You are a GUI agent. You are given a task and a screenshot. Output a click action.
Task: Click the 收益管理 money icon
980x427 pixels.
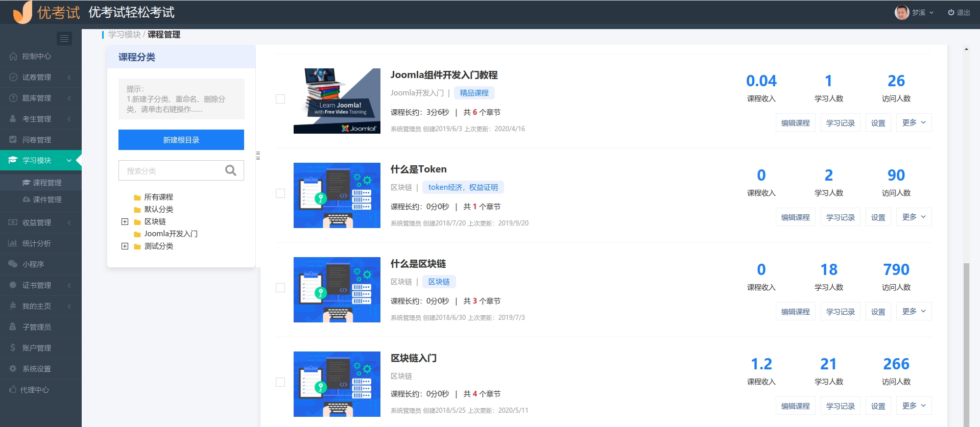(x=13, y=222)
